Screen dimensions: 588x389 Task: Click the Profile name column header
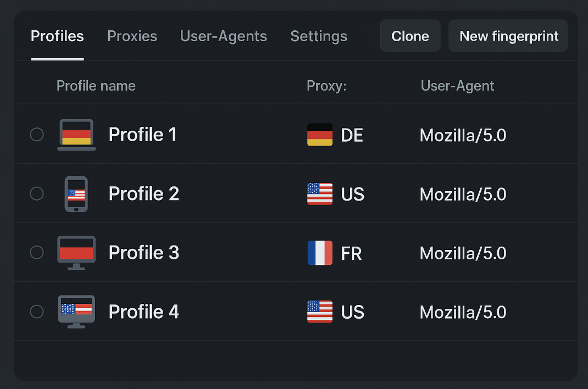click(96, 86)
